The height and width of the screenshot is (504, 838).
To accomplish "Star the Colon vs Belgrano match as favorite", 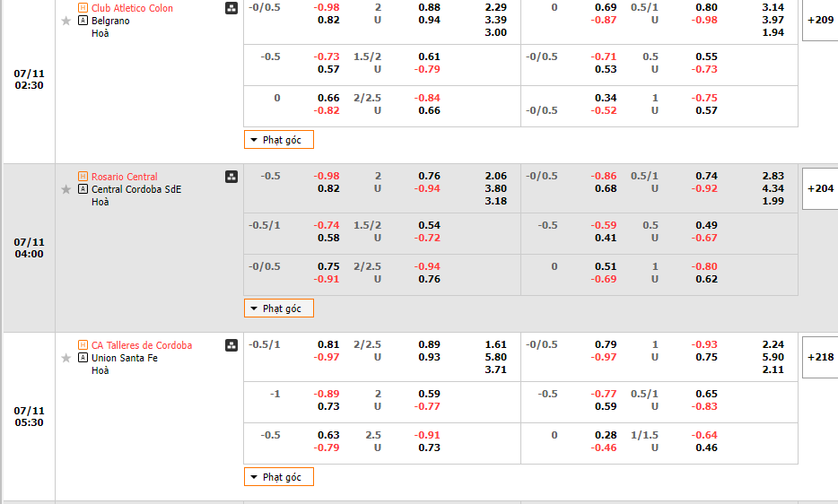I will (65, 21).
